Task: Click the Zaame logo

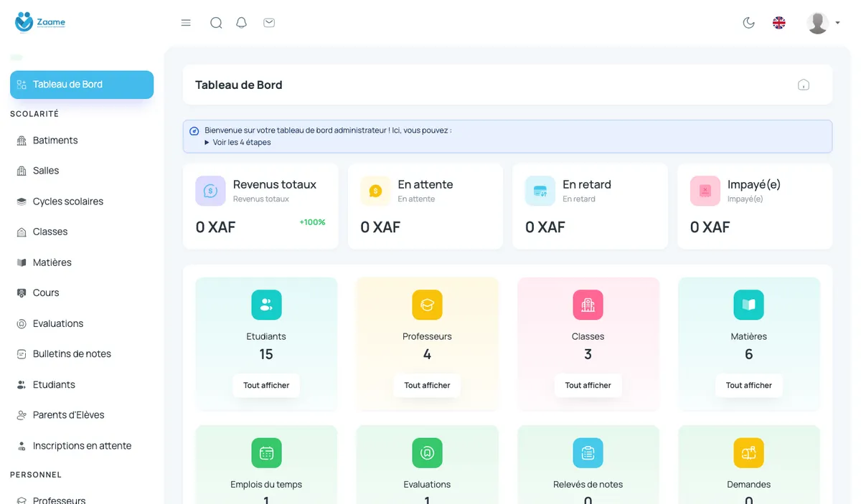Action: (x=40, y=22)
